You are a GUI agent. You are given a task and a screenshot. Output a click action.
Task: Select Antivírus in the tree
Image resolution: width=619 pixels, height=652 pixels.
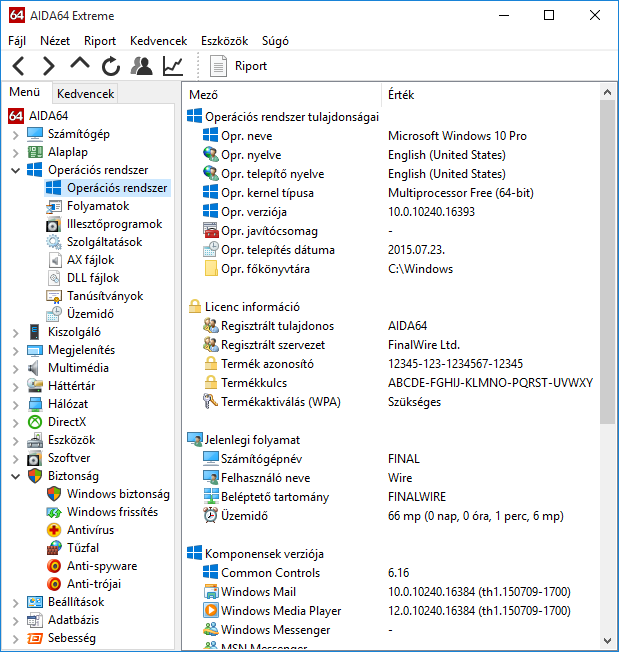[x=92, y=530]
